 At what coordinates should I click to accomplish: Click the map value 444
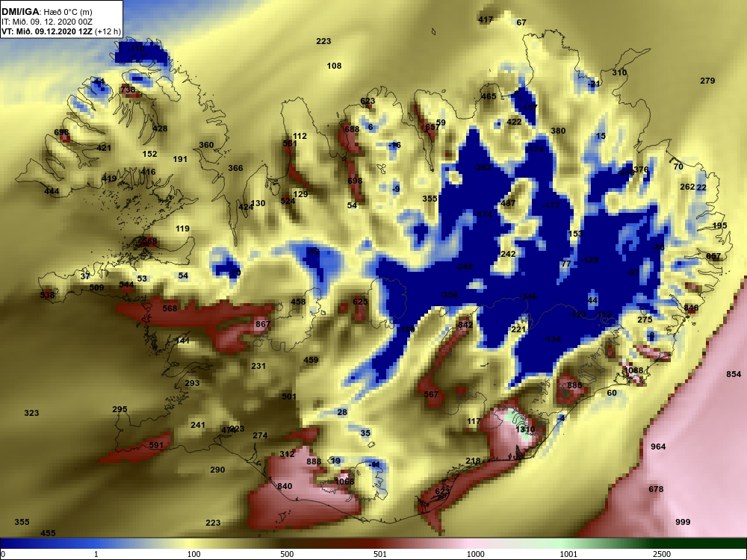click(x=52, y=191)
